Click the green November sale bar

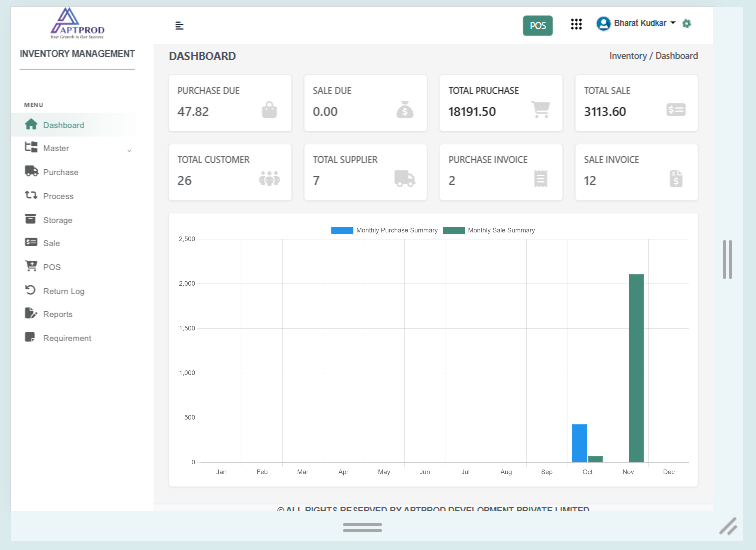636,367
